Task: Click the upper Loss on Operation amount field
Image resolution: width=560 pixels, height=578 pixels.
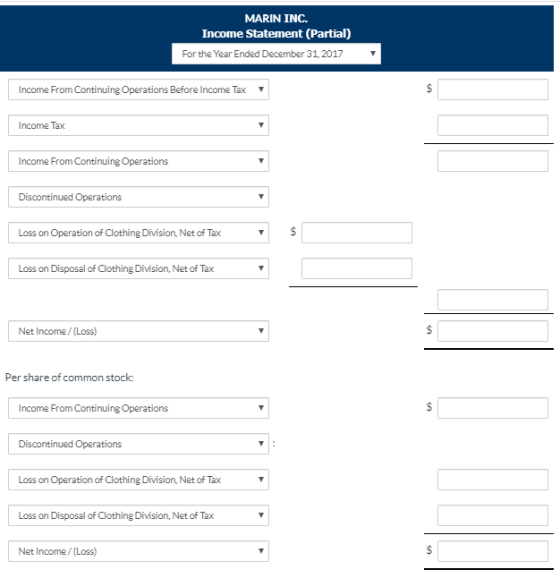Action: (x=356, y=233)
